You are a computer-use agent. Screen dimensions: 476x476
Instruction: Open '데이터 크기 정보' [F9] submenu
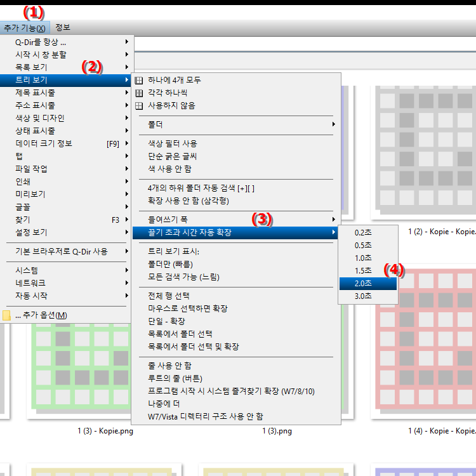[65, 143]
